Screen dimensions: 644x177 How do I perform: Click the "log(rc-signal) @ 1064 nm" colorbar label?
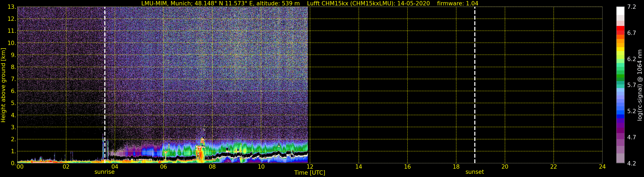click(x=640, y=85)
